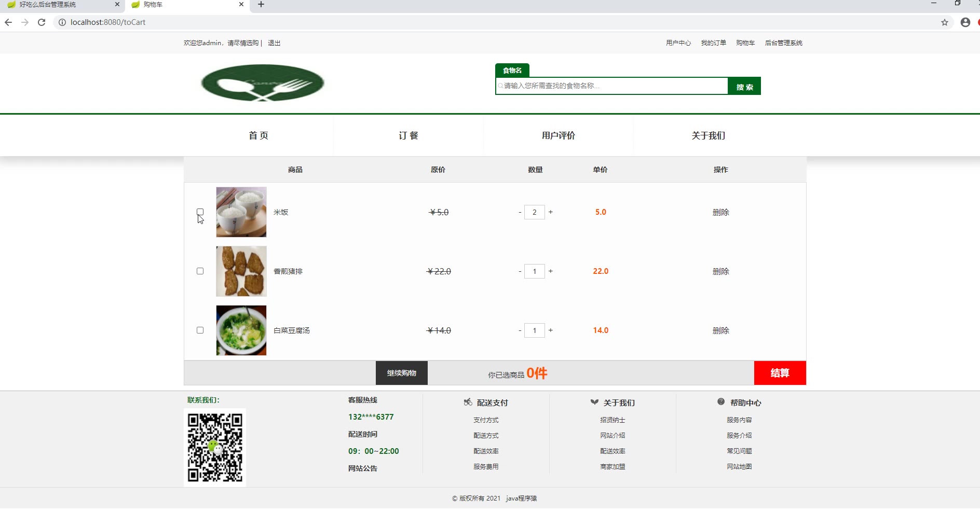Viewport: 980px width, 527px height.
Task: Open 我的订单 link in top bar
Action: (x=714, y=43)
